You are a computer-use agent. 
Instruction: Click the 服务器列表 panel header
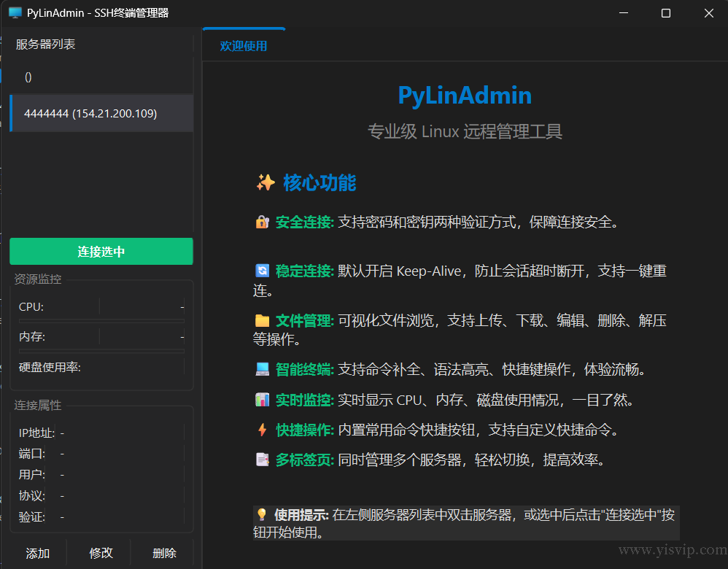tap(46, 44)
